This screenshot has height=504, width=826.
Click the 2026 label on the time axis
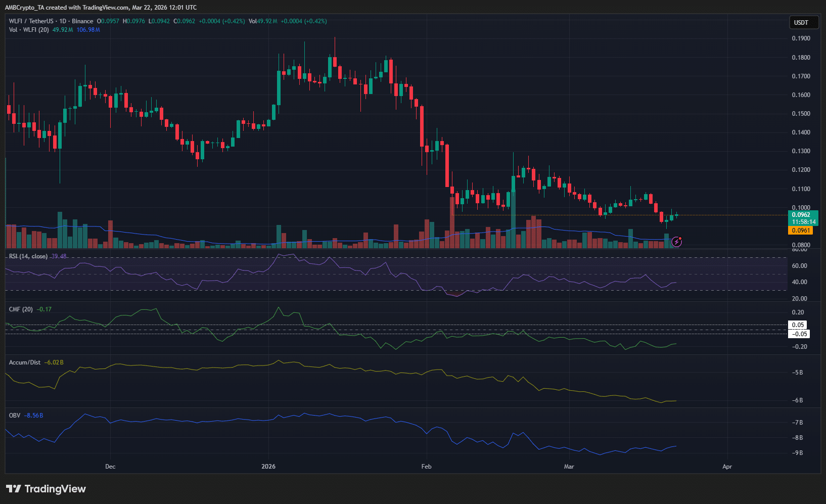pos(268,467)
